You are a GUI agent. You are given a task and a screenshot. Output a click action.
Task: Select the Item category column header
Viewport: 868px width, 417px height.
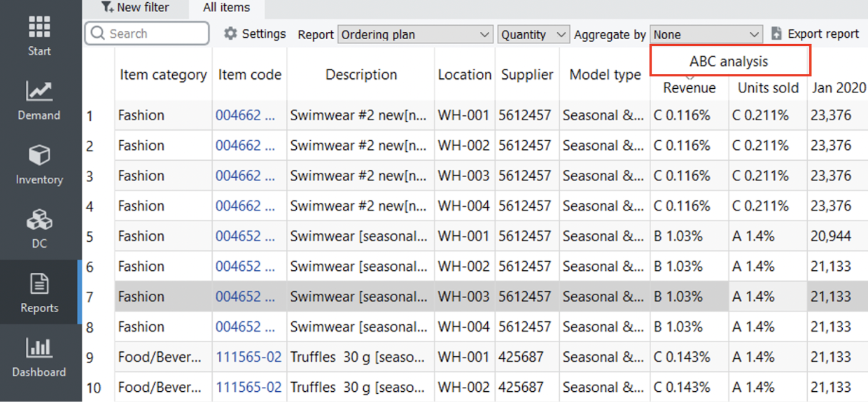pyautogui.click(x=163, y=75)
